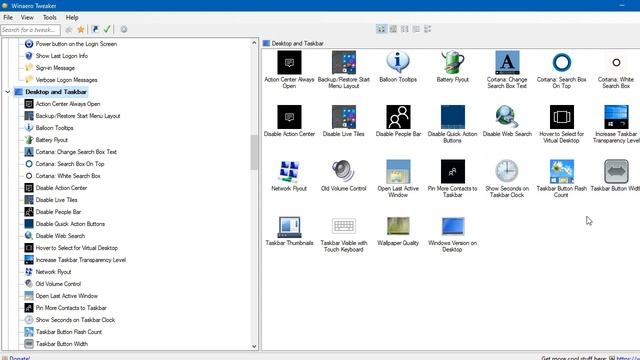Open Disable People Bar large icon
The height and width of the screenshot is (360, 640).
point(398,117)
